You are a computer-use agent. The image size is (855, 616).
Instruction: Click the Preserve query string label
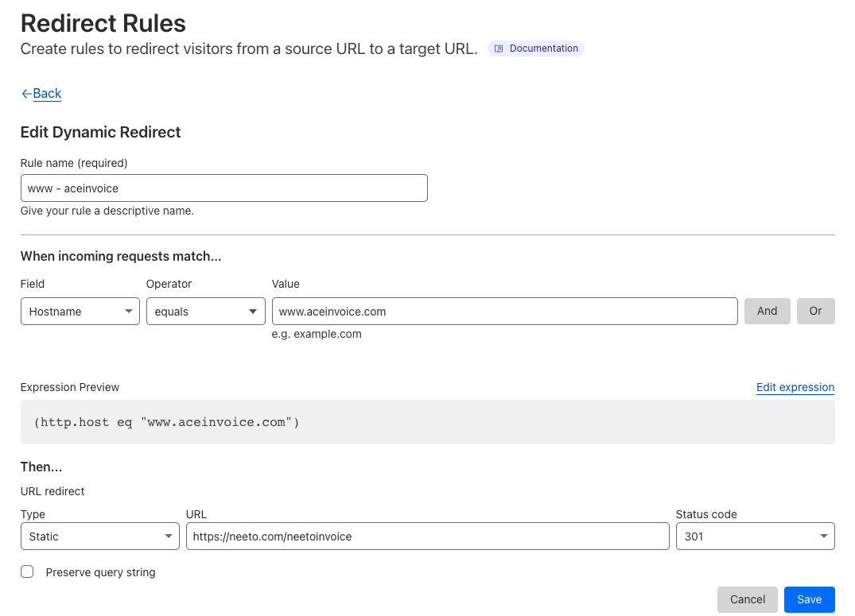click(x=100, y=572)
